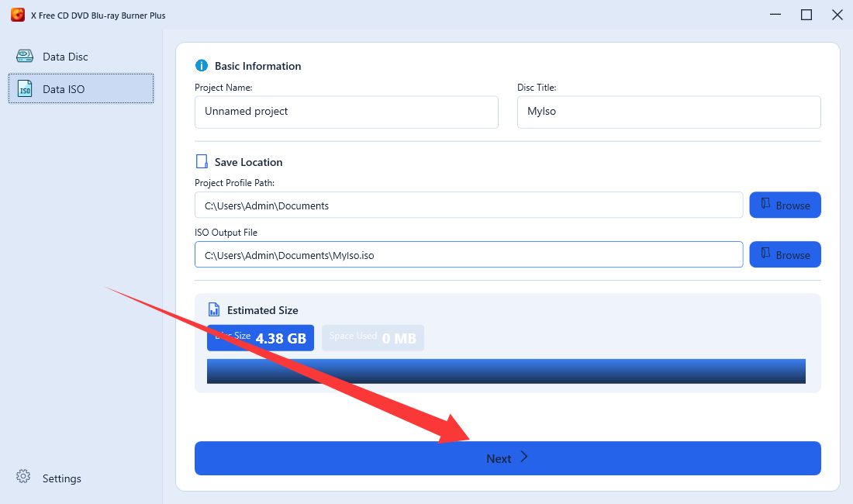Click the "Basic Information" heading

pos(258,66)
